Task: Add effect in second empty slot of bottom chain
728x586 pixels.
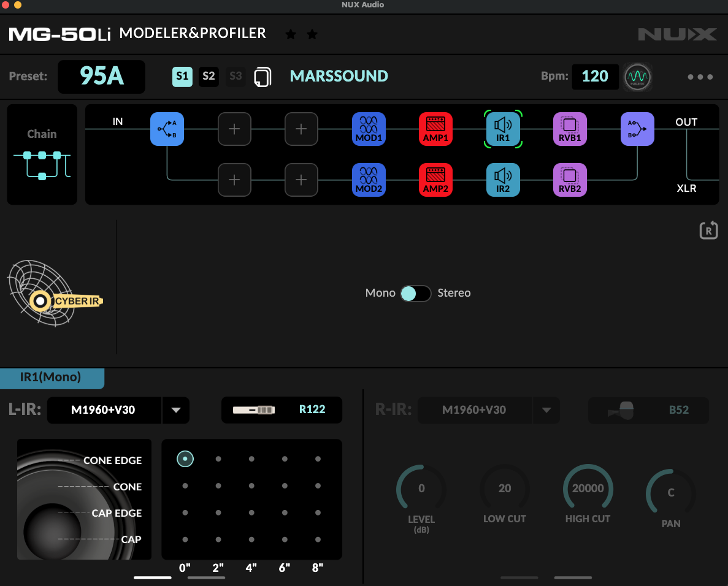Action: point(301,180)
